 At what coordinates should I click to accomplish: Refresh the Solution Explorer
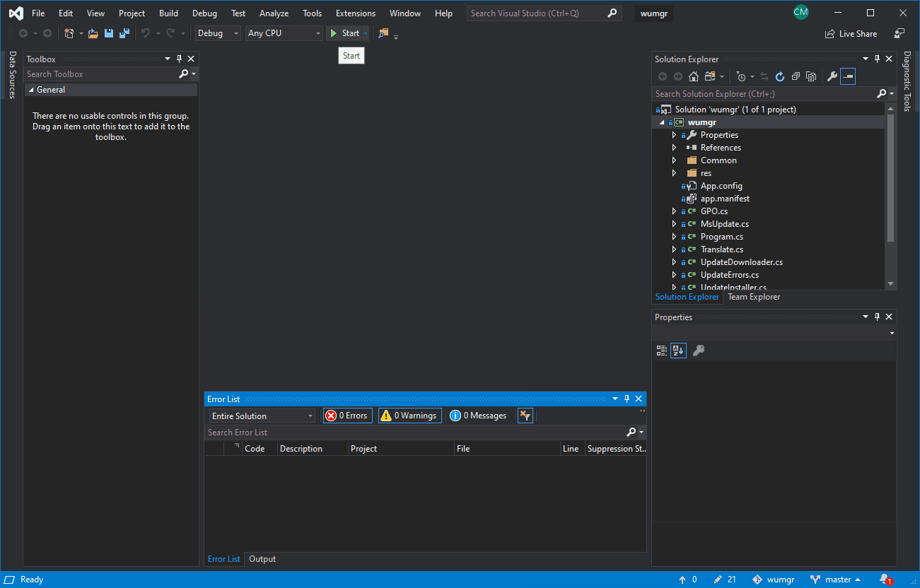tap(780, 76)
